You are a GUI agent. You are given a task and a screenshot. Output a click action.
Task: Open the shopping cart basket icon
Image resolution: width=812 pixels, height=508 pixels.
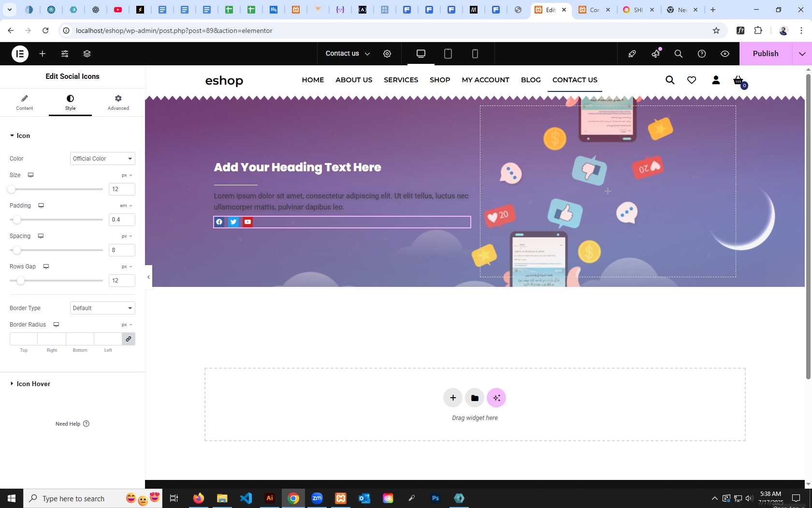[x=738, y=80]
